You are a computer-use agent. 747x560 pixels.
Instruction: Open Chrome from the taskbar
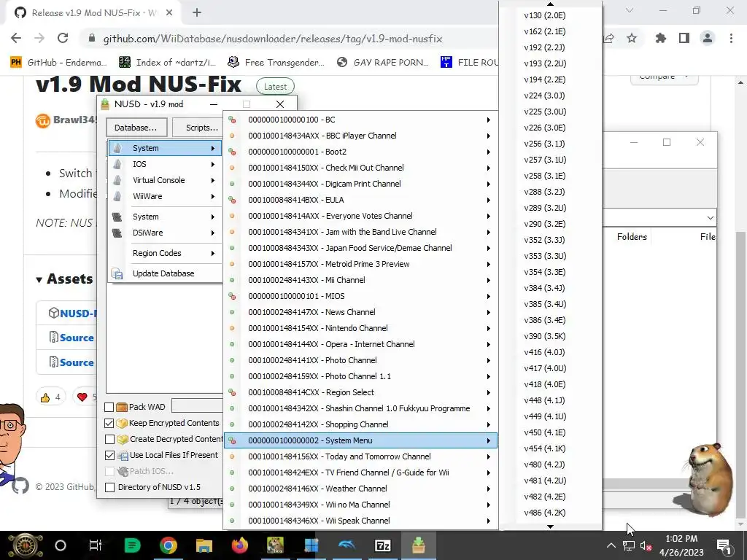pyautogui.click(x=169, y=545)
